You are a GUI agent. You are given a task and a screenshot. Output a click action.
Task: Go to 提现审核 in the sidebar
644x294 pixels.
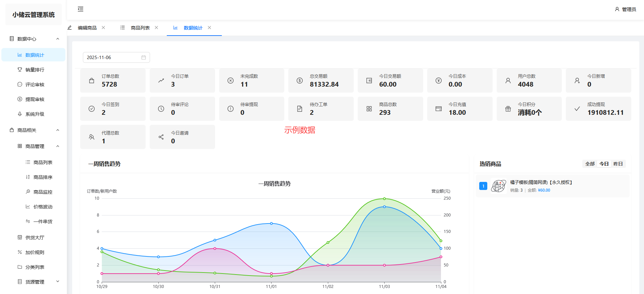pyautogui.click(x=35, y=99)
